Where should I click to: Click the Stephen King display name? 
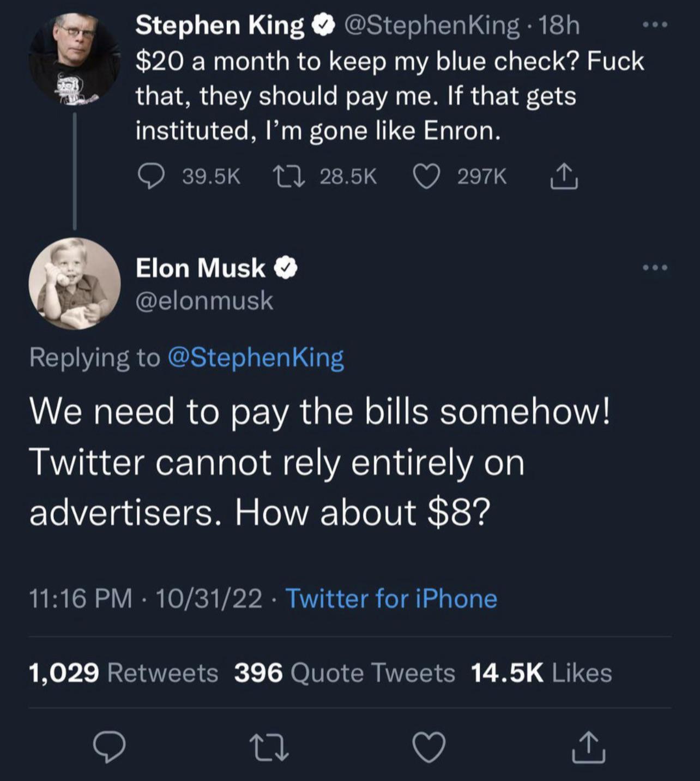[x=219, y=25]
